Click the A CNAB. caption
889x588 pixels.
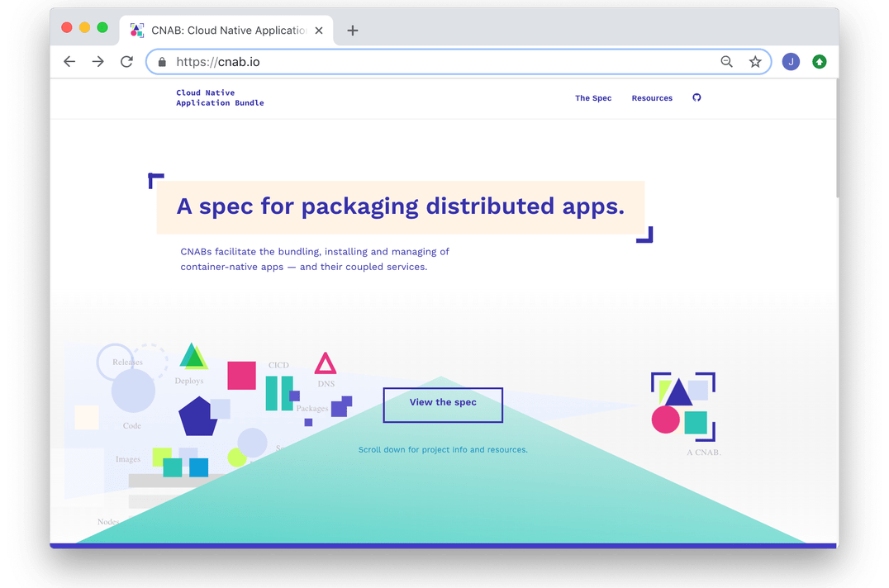pyautogui.click(x=704, y=453)
